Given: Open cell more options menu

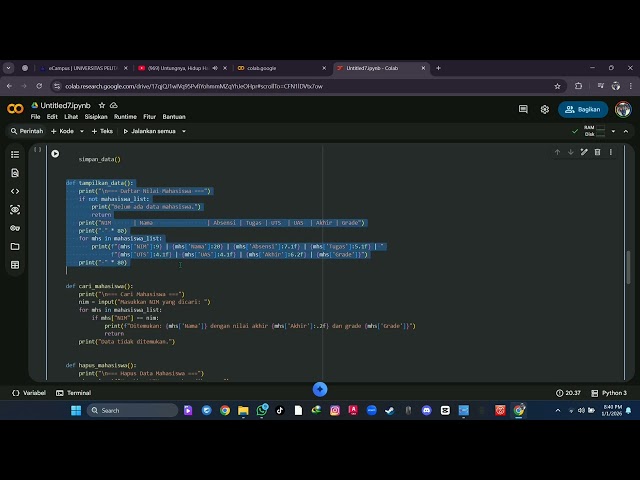Looking at the screenshot, I should click(611, 152).
